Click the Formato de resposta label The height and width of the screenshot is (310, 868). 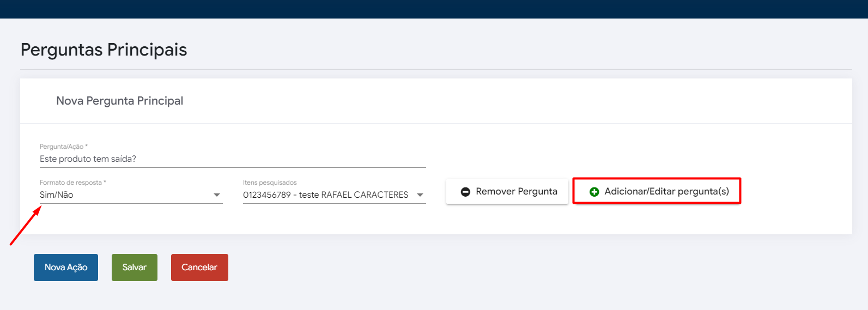tap(72, 183)
